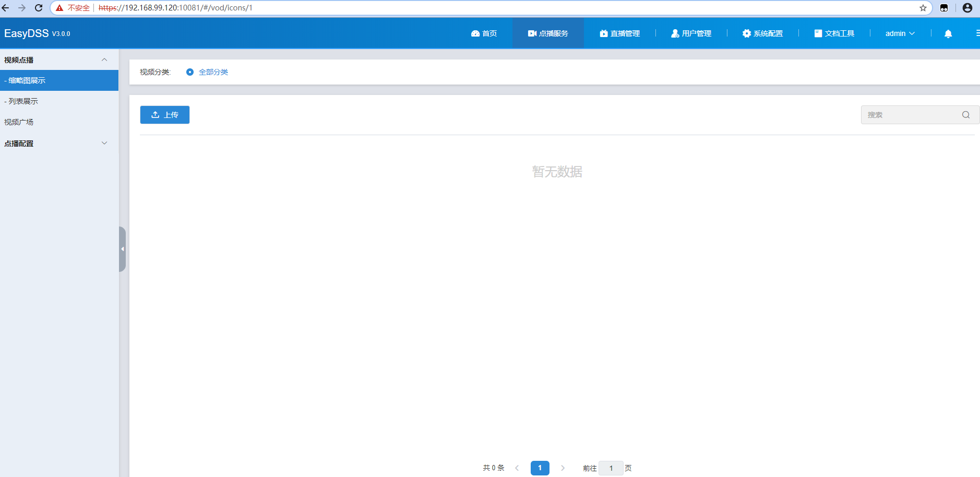Reload the page with refresh icon
This screenshot has width=980, height=477.
point(39,8)
